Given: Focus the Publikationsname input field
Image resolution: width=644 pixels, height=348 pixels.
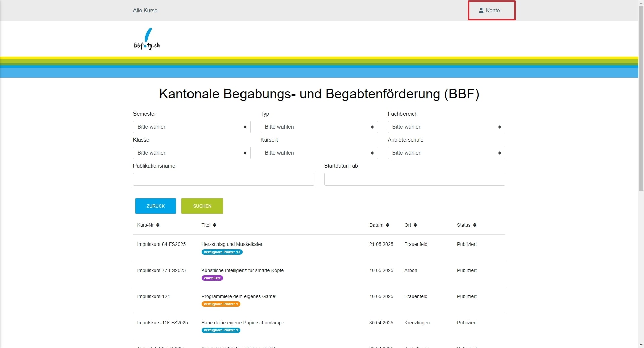Looking at the screenshot, I should (223, 179).
